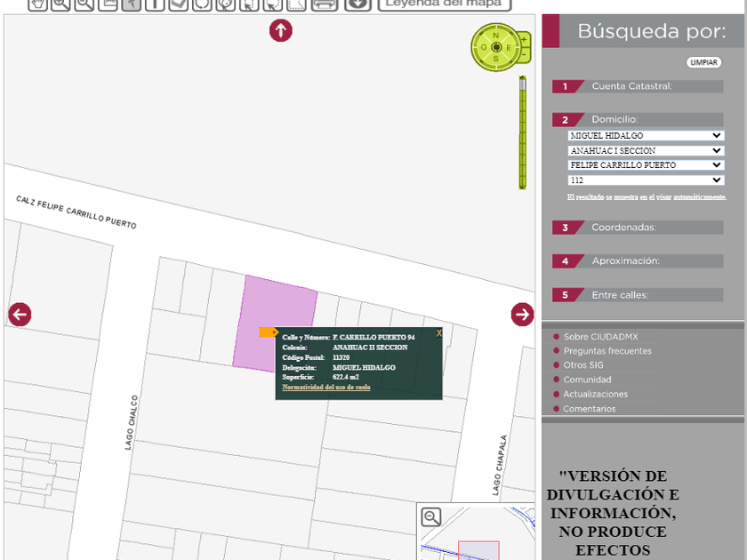The image size is (747, 560).
Task: Open the ANAHUAC I SECCION colonia dropdown
Action: click(646, 150)
